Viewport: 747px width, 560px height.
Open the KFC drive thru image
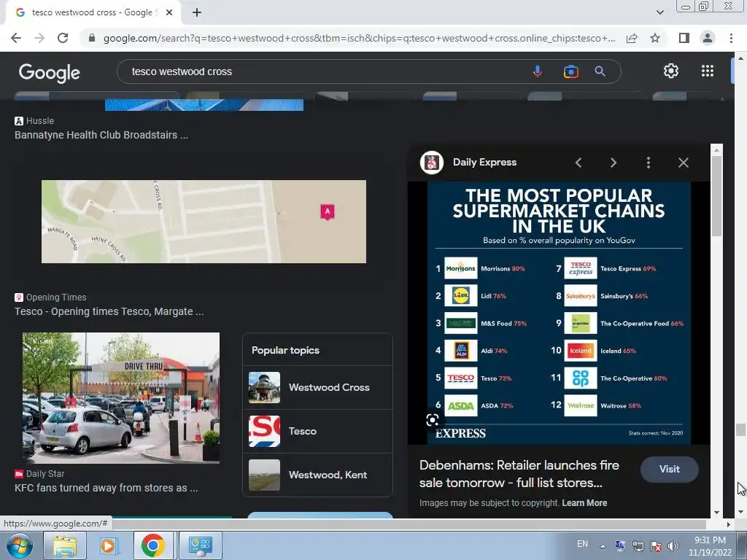pos(121,398)
